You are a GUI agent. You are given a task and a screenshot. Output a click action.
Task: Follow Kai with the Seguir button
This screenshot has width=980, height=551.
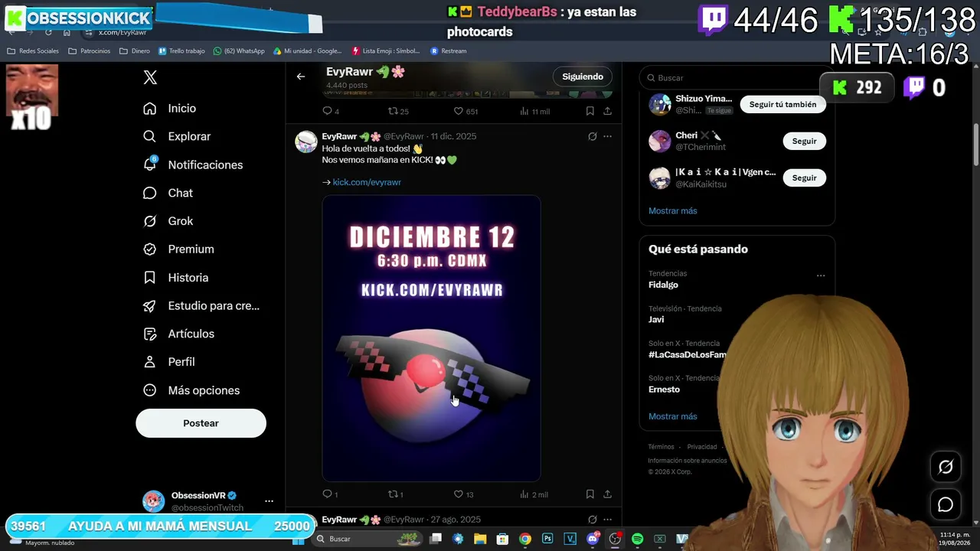tap(804, 178)
